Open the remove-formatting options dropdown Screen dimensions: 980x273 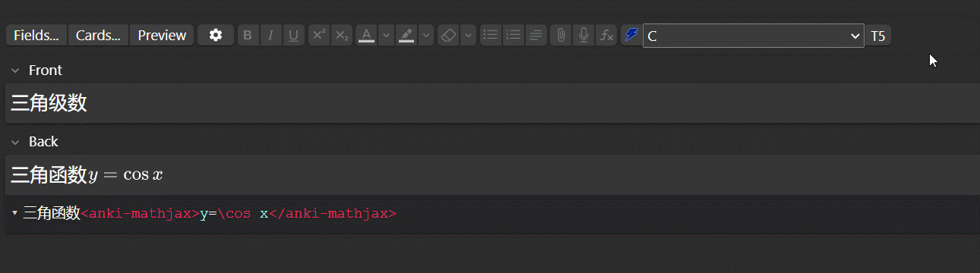[x=468, y=35]
